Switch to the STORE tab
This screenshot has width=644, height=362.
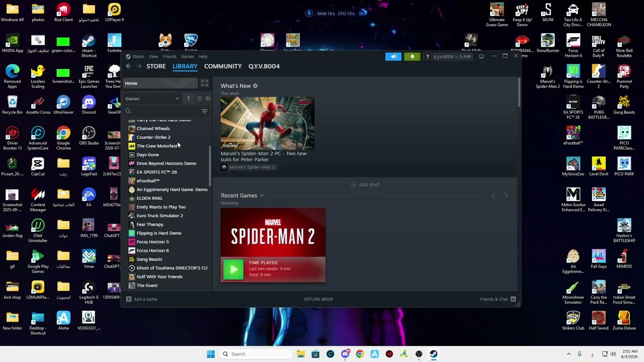(x=156, y=66)
